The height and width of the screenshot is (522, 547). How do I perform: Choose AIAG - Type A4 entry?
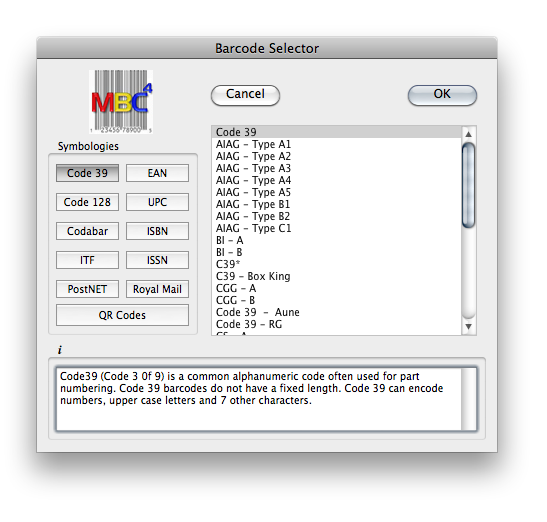pyautogui.click(x=336, y=180)
